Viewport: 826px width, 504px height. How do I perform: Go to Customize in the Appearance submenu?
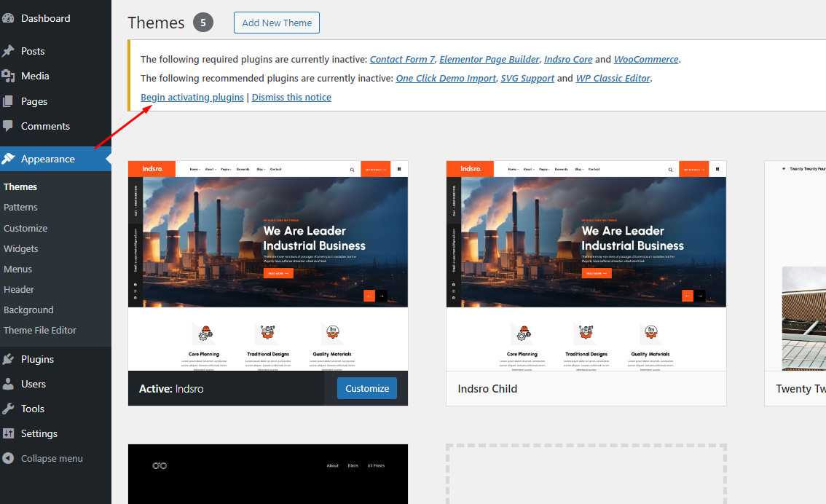[x=25, y=228]
